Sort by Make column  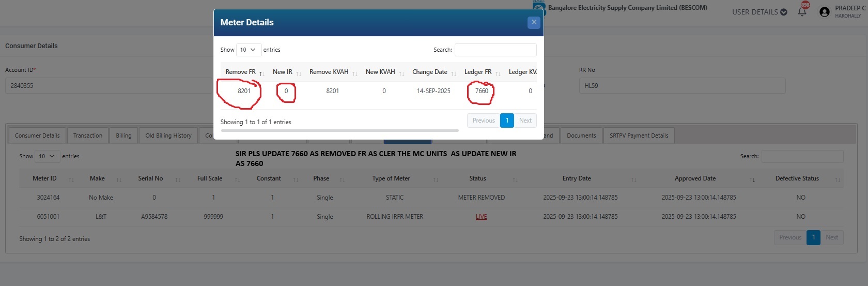coord(101,178)
